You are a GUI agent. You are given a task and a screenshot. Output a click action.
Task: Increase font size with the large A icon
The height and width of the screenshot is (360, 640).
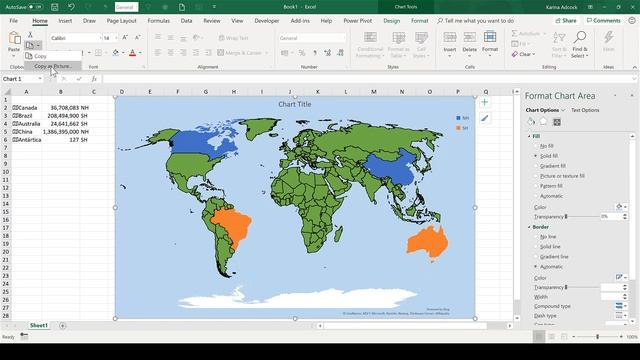[x=125, y=38]
